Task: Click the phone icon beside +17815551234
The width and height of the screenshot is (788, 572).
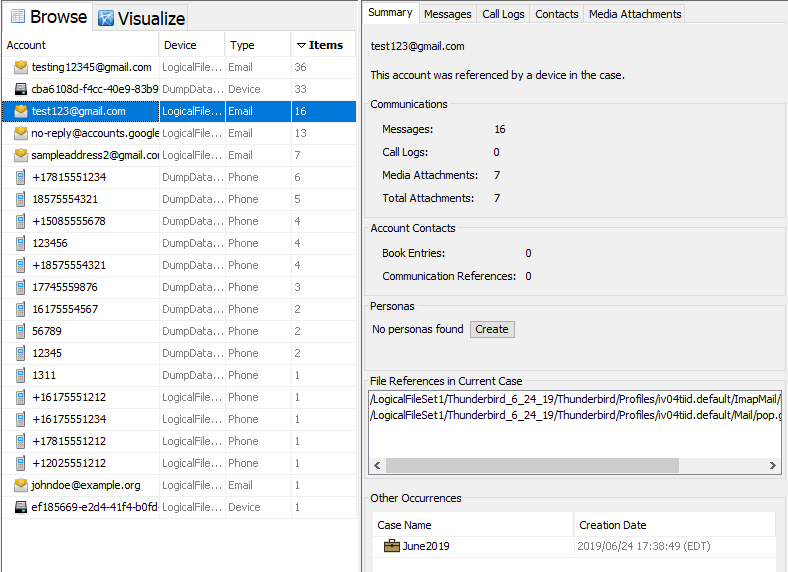Action: point(21,177)
